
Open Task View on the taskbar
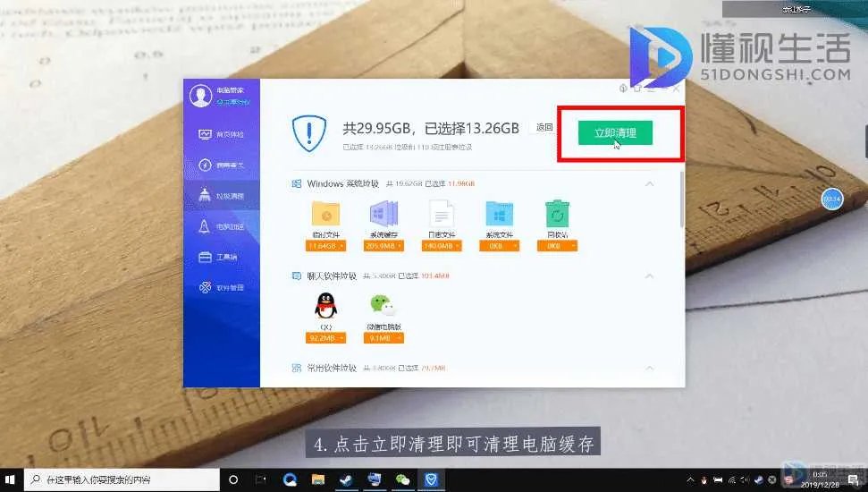click(261, 479)
